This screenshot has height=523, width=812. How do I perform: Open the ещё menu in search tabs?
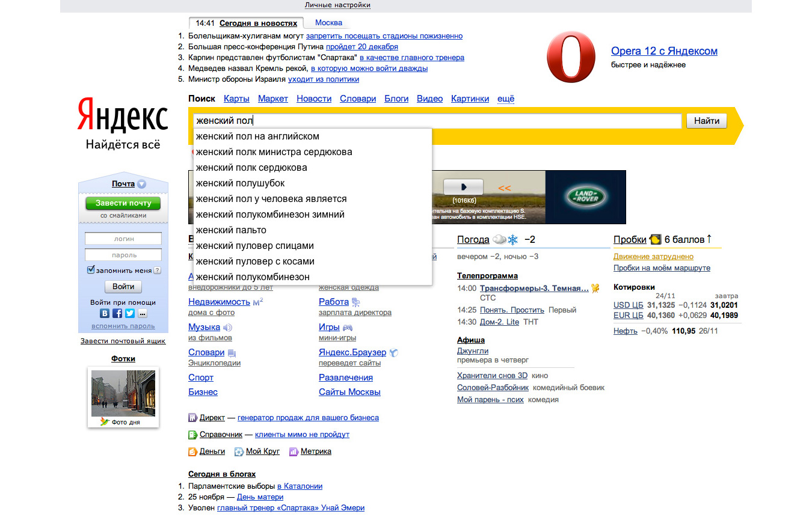506,99
